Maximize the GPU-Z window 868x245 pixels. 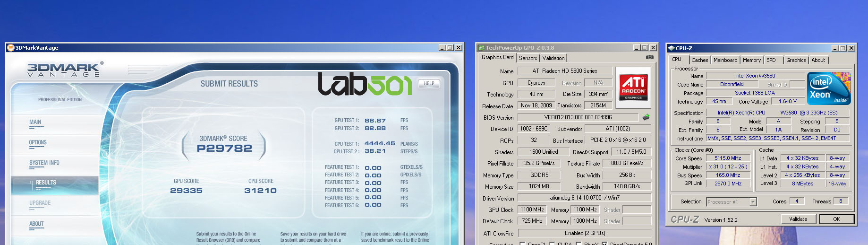(645, 48)
